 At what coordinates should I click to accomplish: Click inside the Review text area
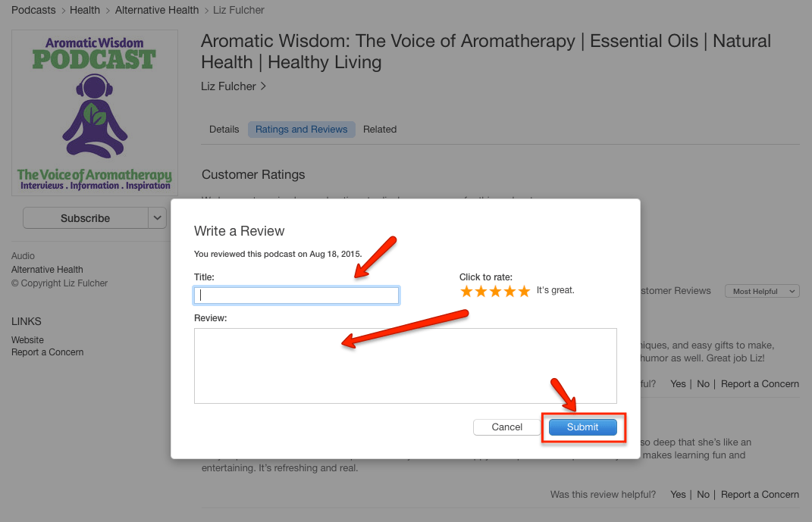click(406, 366)
